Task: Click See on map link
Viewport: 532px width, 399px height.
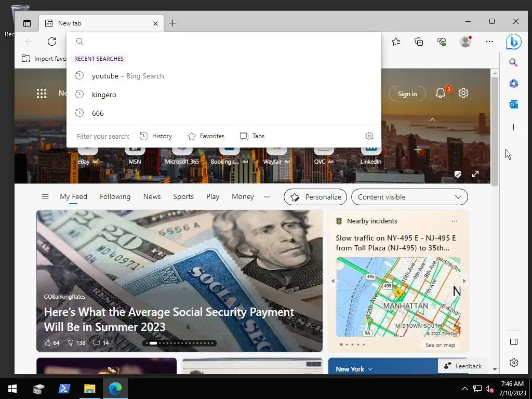Action: [x=440, y=345]
